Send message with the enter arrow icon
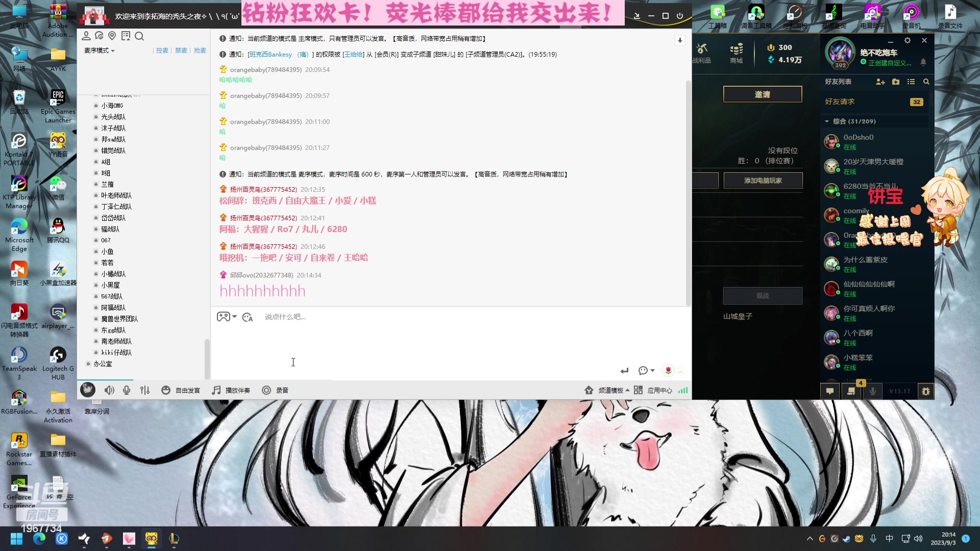 point(624,371)
